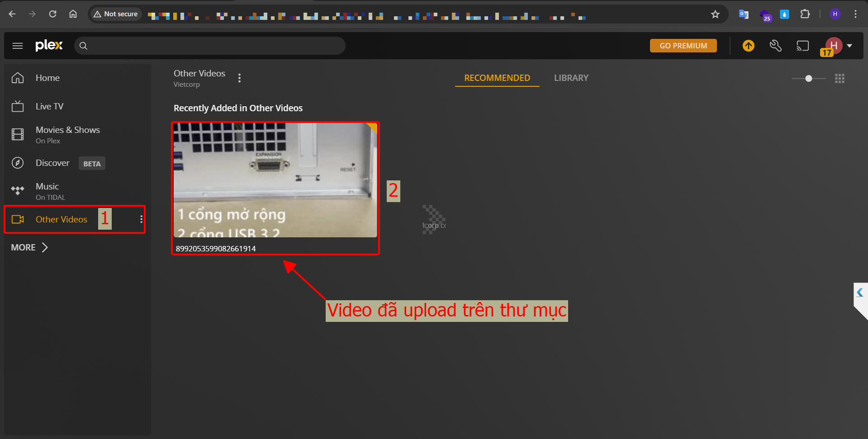This screenshot has height=439, width=868.
Task: Open the Other Videos library header menu
Action: (x=239, y=78)
